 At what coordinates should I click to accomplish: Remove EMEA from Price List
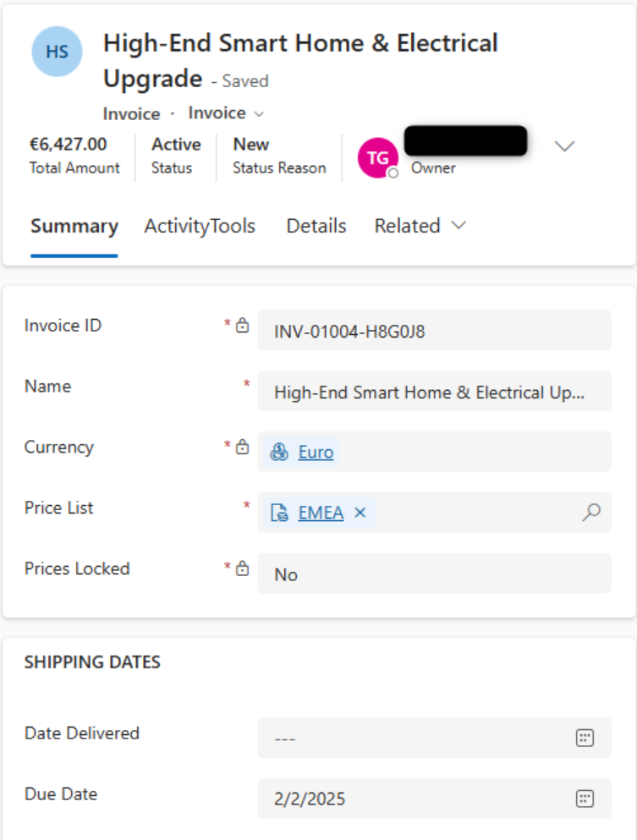[x=360, y=513]
